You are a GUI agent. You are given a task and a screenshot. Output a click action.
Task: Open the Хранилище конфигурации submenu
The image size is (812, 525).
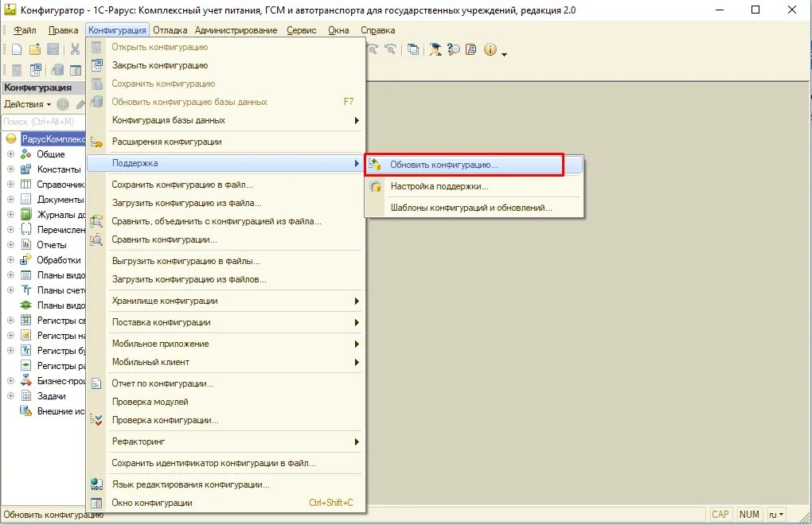226,301
